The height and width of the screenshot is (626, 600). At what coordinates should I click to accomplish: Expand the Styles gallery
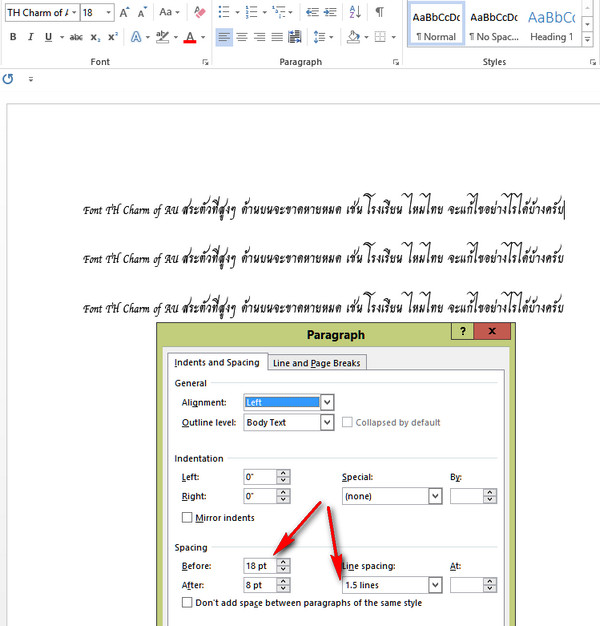[587, 39]
